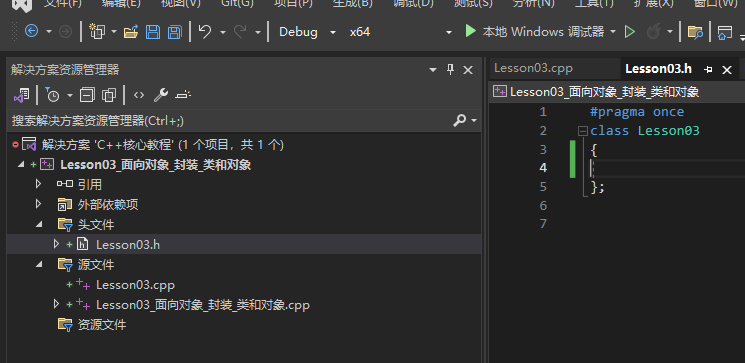Click the Save file icon

(153, 32)
